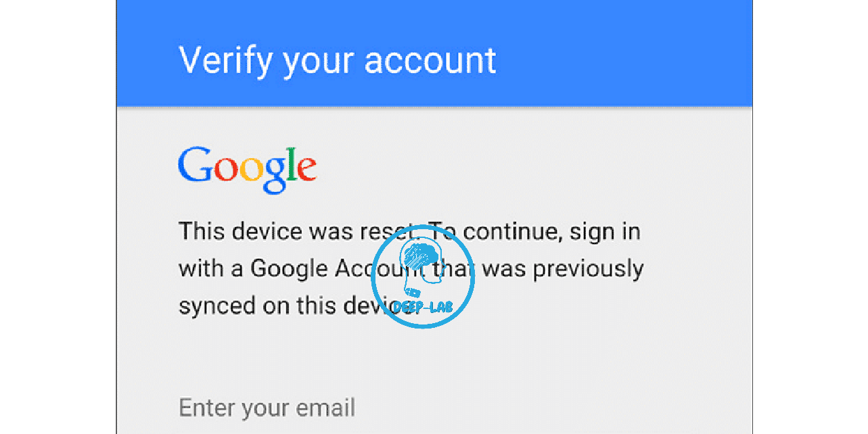Click the word "account" in the blue header
This screenshot has height=434, width=868.
pos(430,60)
